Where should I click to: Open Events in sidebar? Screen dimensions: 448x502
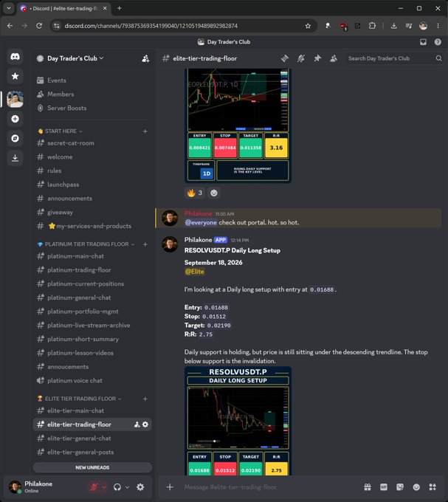click(92, 80)
